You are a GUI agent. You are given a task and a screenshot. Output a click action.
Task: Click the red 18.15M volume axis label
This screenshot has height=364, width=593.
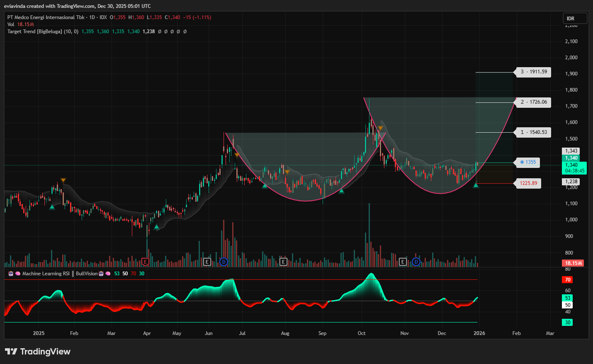pos(574,263)
